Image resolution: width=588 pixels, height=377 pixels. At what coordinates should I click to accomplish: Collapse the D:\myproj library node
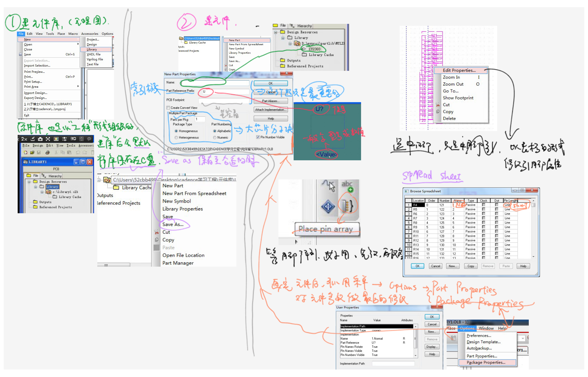click(290, 43)
